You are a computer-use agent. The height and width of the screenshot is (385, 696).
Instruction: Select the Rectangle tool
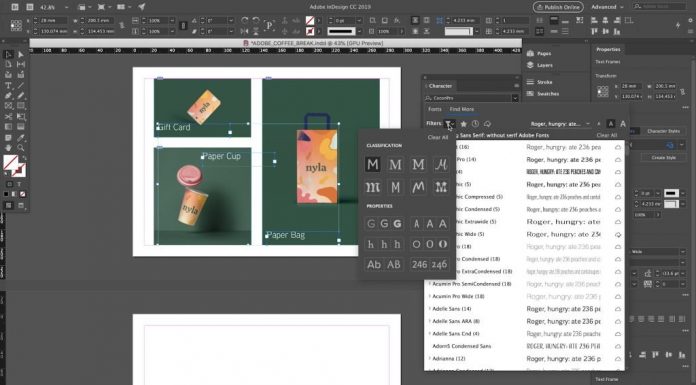point(20,106)
